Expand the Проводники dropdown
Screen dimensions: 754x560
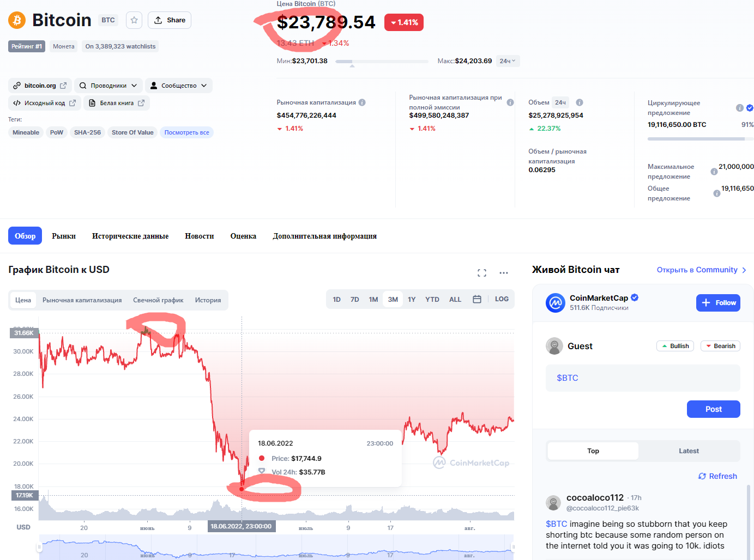[x=108, y=86]
